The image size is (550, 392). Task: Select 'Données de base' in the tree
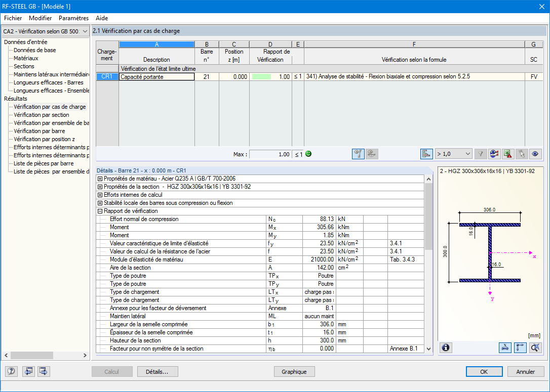click(x=35, y=50)
